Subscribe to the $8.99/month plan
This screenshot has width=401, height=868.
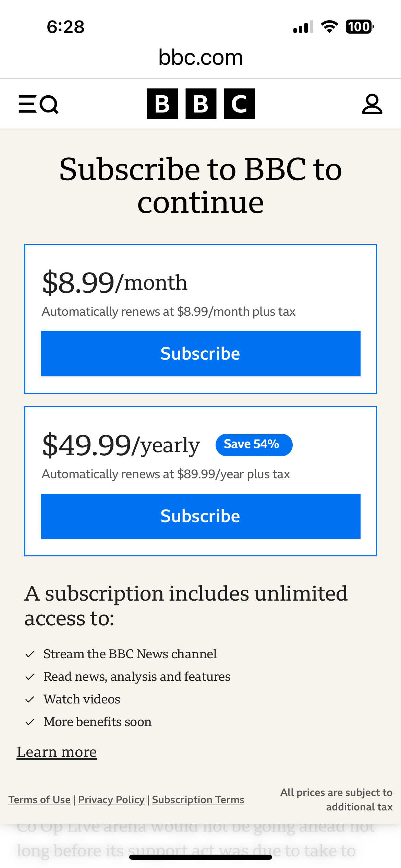click(x=200, y=354)
